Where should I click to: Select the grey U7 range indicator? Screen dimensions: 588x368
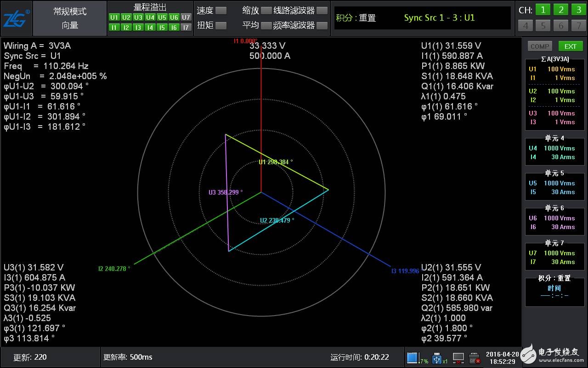[x=186, y=17]
